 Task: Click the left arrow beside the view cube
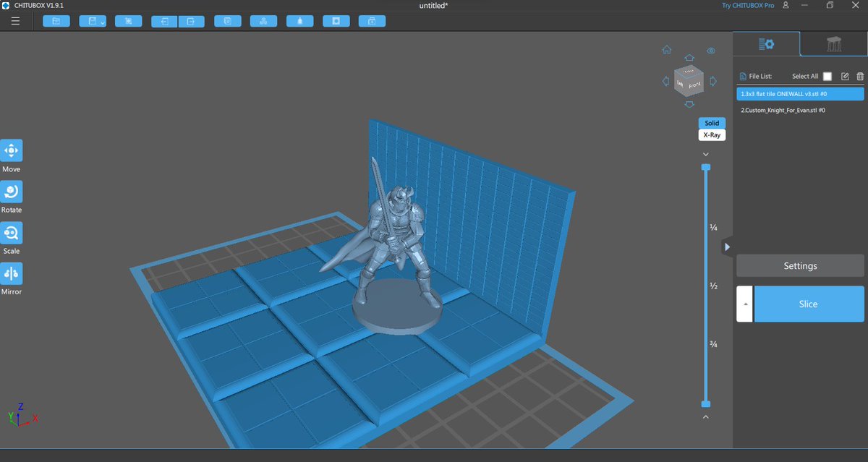[666, 81]
